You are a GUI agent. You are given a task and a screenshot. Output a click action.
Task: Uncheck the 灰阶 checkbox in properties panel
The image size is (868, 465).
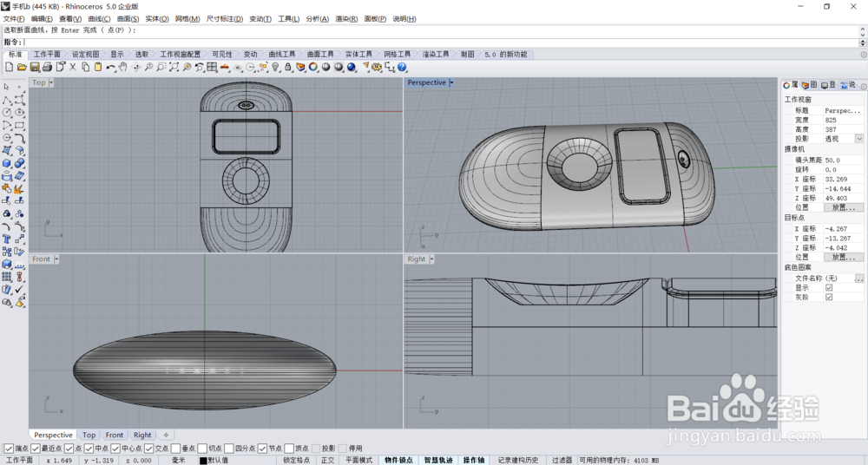click(829, 297)
